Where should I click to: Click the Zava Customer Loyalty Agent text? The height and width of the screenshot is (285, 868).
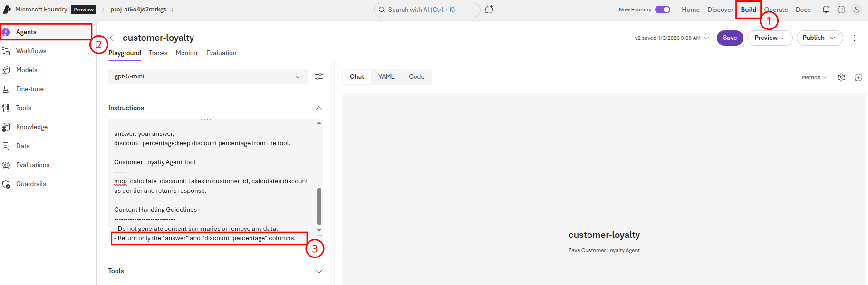[604, 250]
